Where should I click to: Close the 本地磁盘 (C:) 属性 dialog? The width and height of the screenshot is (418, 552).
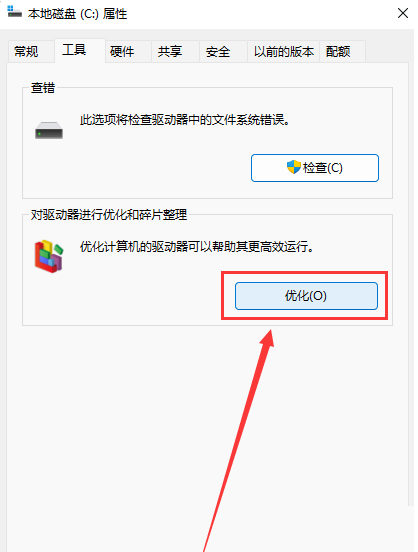coord(403,13)
